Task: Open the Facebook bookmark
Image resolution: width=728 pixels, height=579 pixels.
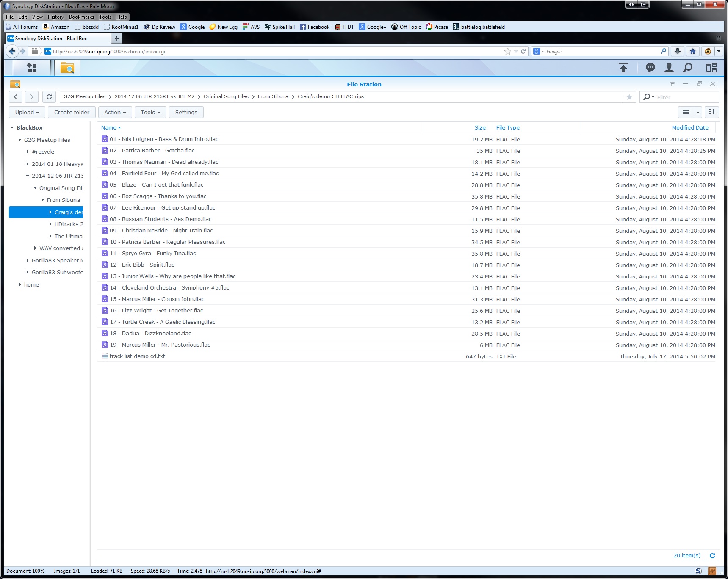Action: coord(315,27)
